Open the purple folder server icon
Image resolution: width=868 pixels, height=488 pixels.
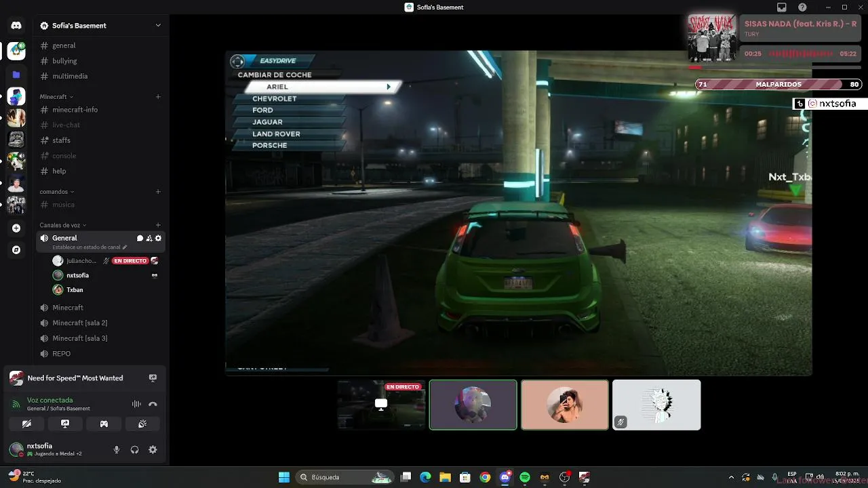[16, 75]
